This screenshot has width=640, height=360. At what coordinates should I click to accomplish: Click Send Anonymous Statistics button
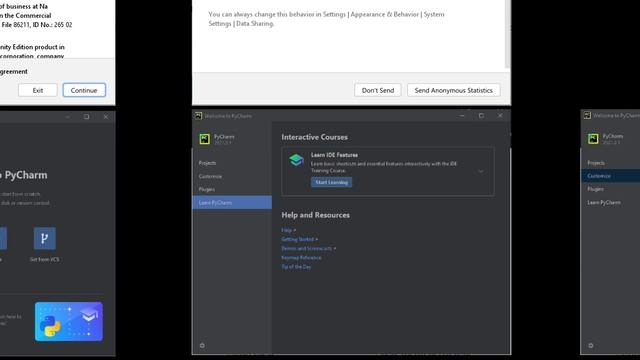click(x=453, y=90)
